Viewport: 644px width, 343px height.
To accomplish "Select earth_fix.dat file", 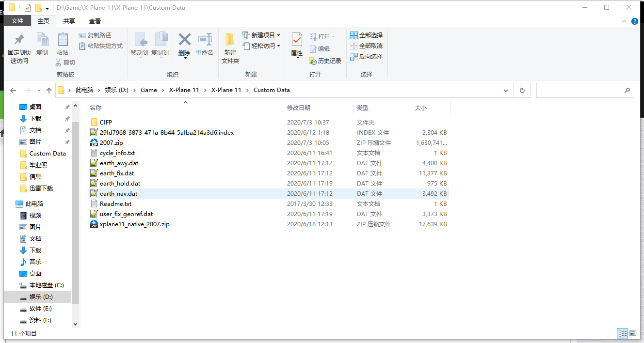I will [269, 173].
